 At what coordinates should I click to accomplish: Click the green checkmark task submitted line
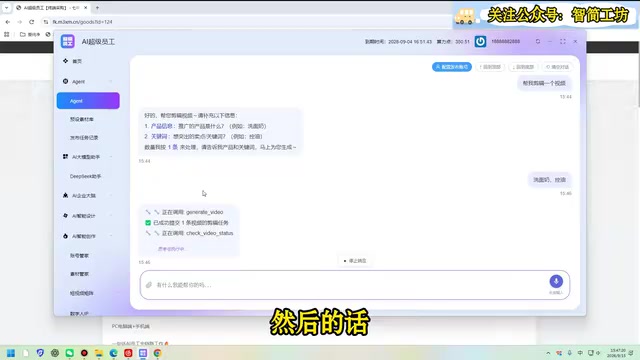[x=187, y=223]
